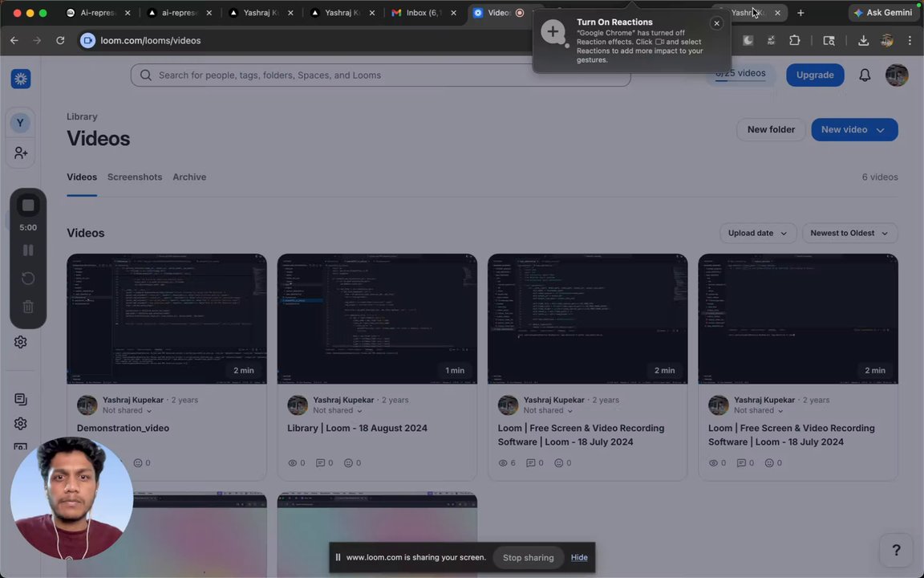Open the profile avatar in the Loom header
The image size is (924, 578).
pos(897,75)
